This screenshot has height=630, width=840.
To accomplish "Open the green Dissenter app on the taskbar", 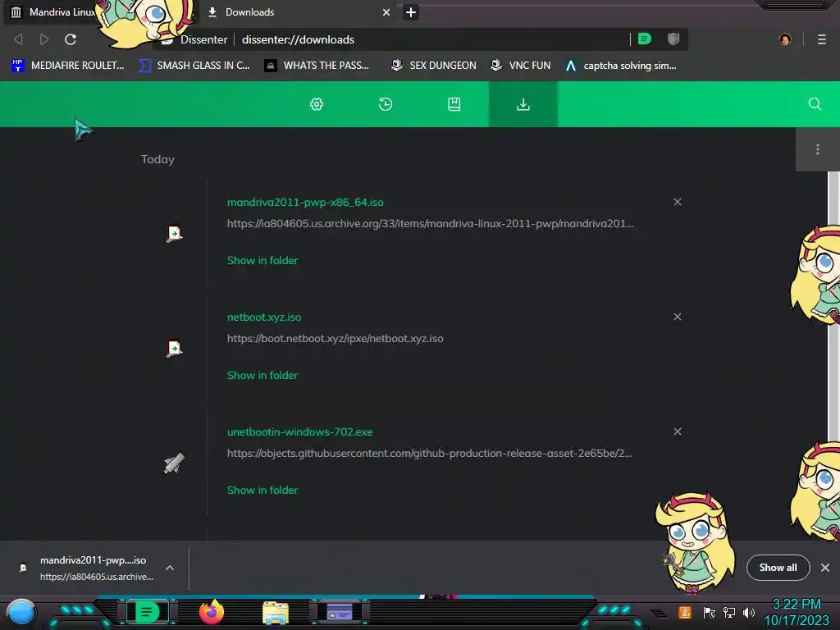I will (x=148, y=612).
